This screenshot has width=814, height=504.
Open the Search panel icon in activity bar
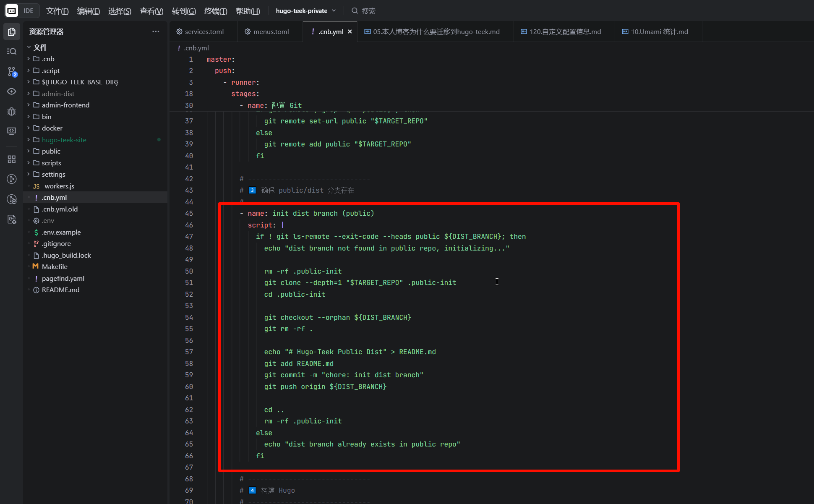coord(12,51)
